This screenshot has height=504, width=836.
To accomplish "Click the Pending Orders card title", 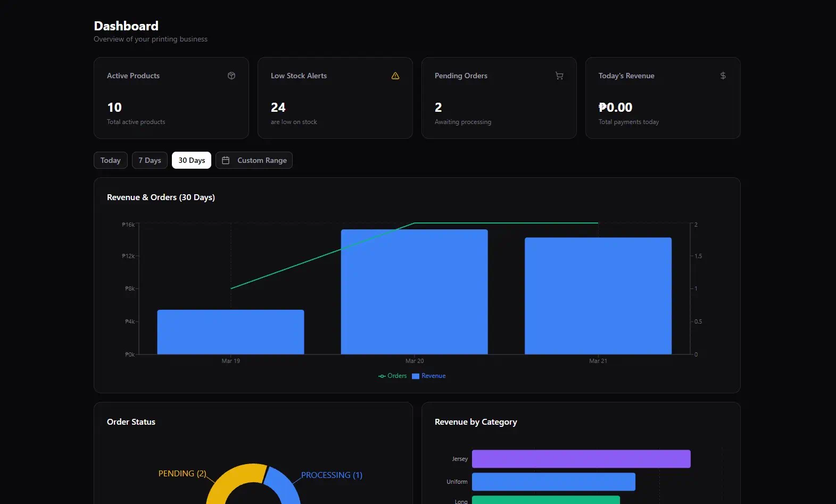I will coord(461,76).
